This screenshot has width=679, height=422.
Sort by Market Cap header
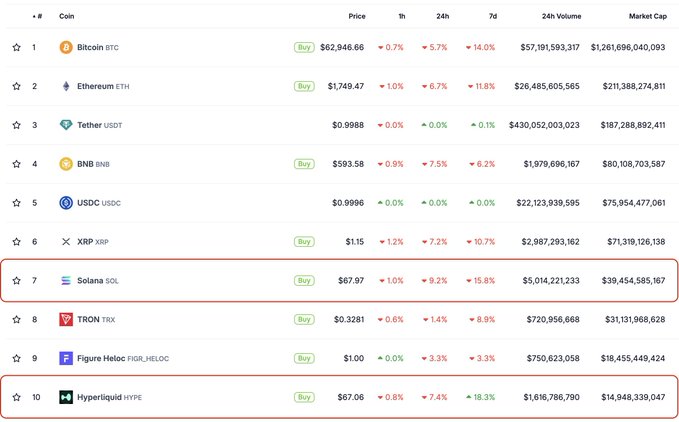pyautogui.click(x=648, y=16)
